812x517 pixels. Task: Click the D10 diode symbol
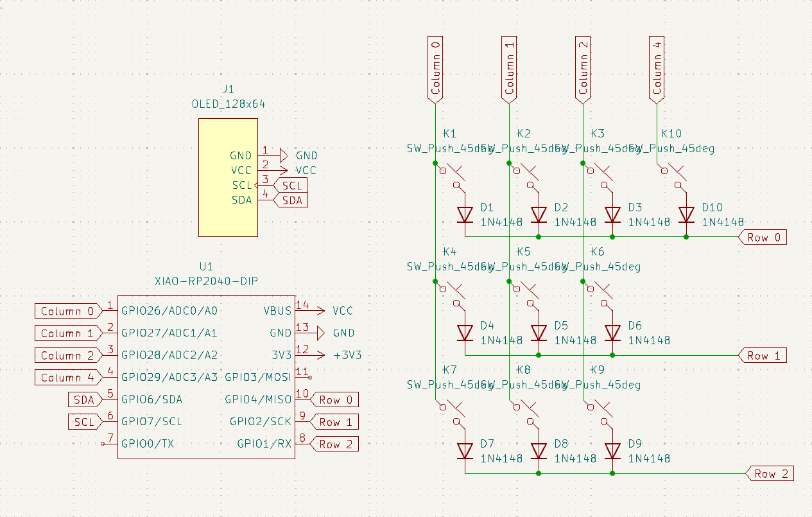[x=686, y=215]
